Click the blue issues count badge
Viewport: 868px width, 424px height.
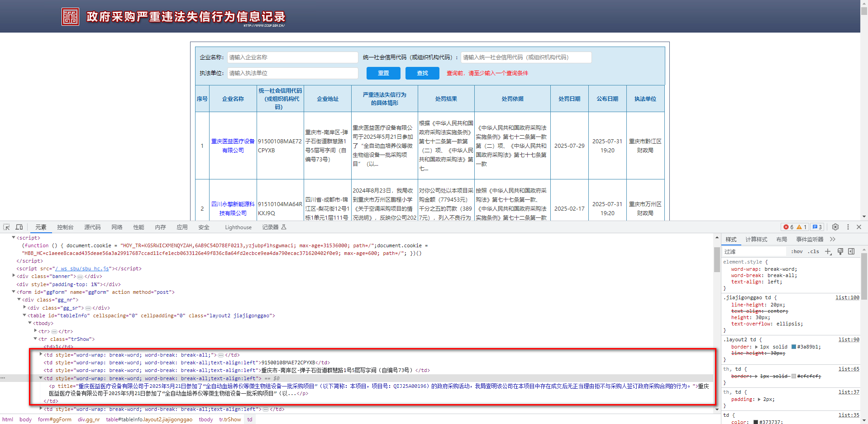pyautogui.click(x=817, y=227)
